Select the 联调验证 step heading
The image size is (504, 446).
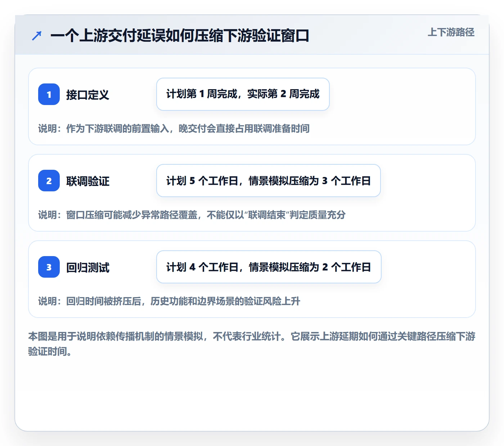87,181
